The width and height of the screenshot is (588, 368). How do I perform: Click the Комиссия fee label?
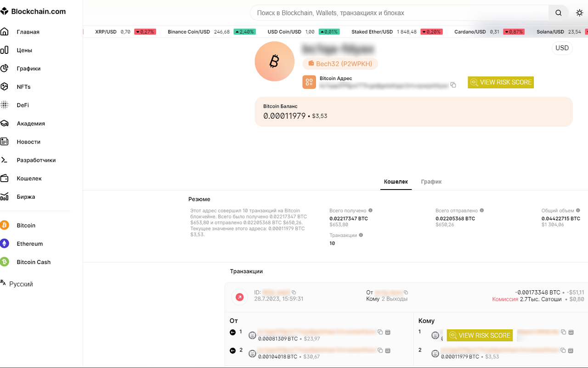[x=505, y=299]
